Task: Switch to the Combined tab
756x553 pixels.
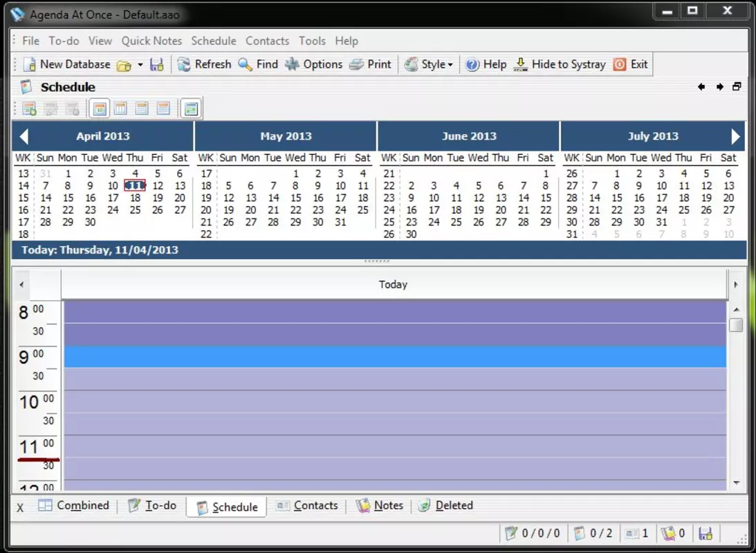Action: (x=73, y=505)
